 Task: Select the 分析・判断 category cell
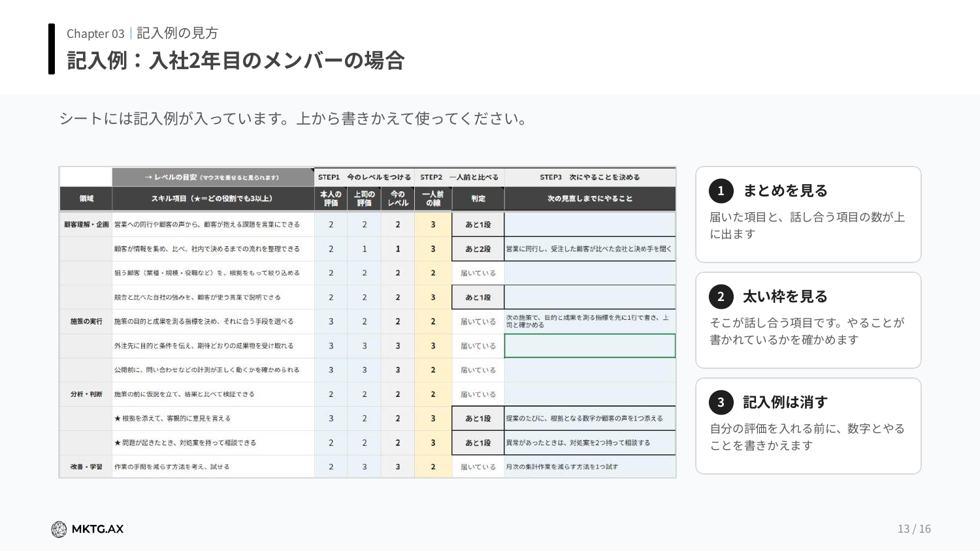tap(86, 394)
